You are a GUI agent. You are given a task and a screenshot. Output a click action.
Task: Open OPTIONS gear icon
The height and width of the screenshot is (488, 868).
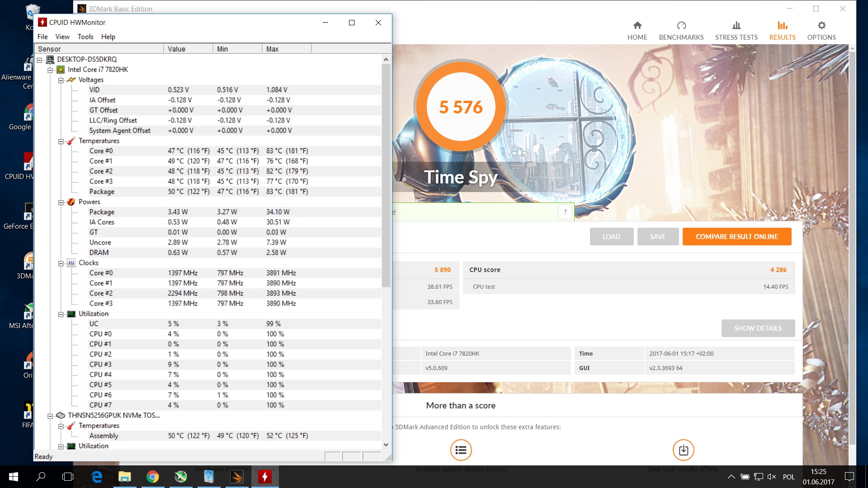[821, 26]
